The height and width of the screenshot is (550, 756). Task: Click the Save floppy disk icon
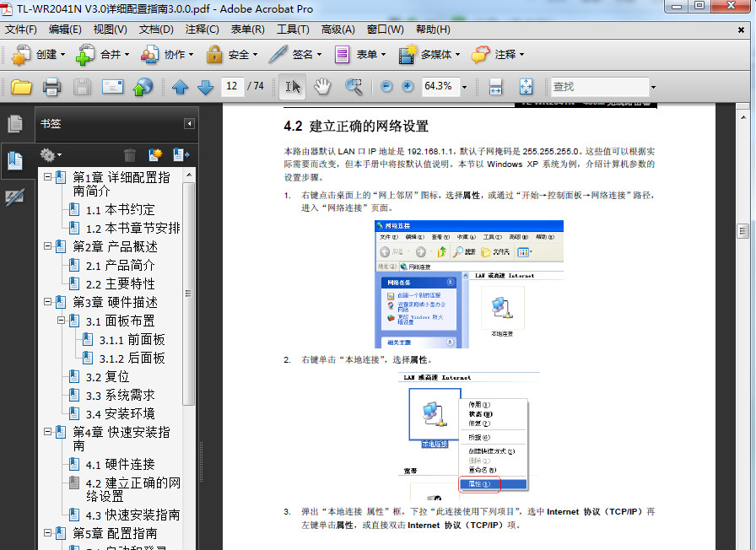(82, 87)
